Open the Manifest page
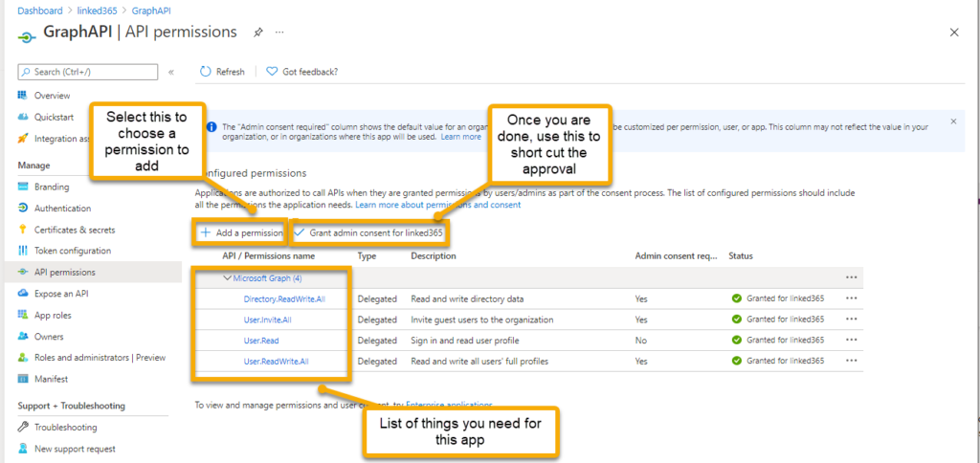 (x=52, y=379)
